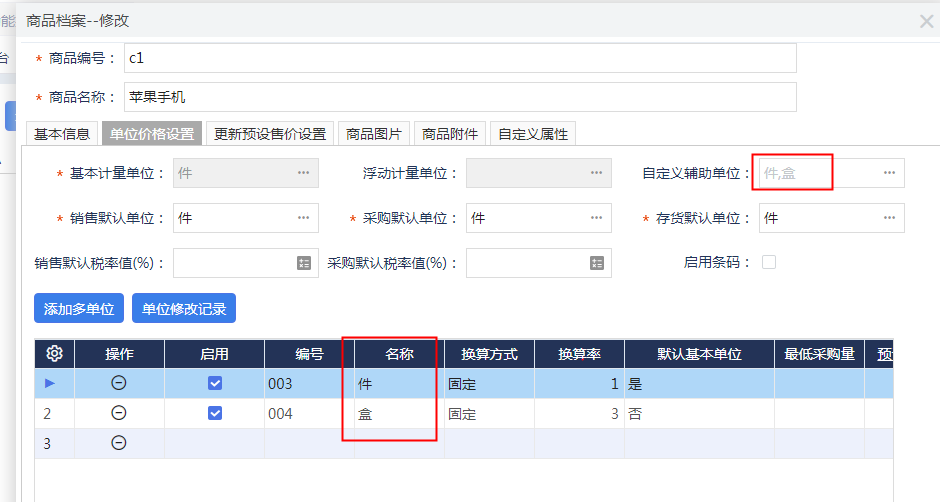Switch to the 基本信息 tab

(62, 134)
